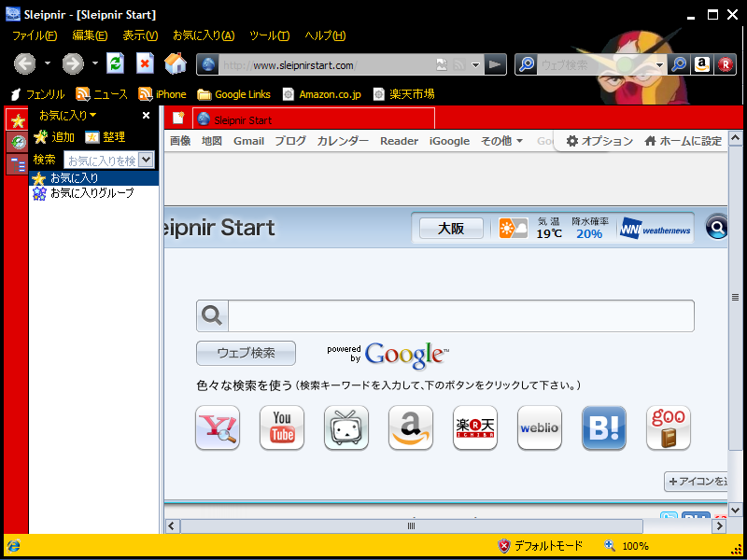Screen dimensions: 747x560
Task: Open the フェンリル bookmark on the links bar
Action: pos(37,94)
